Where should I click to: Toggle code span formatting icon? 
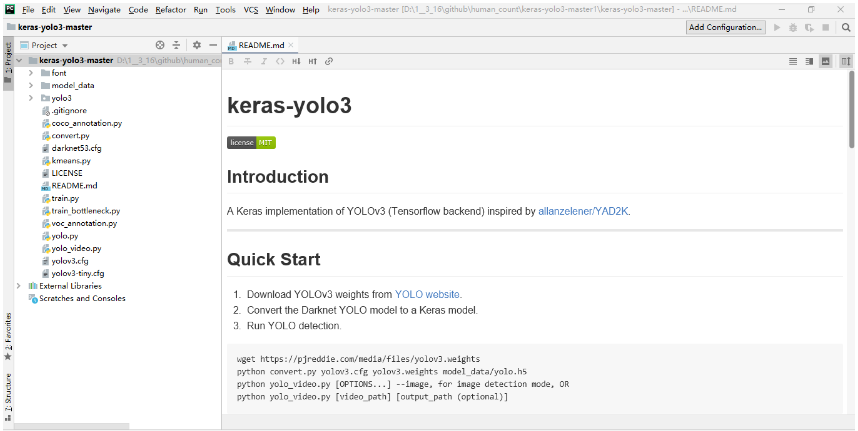[280, 61]
